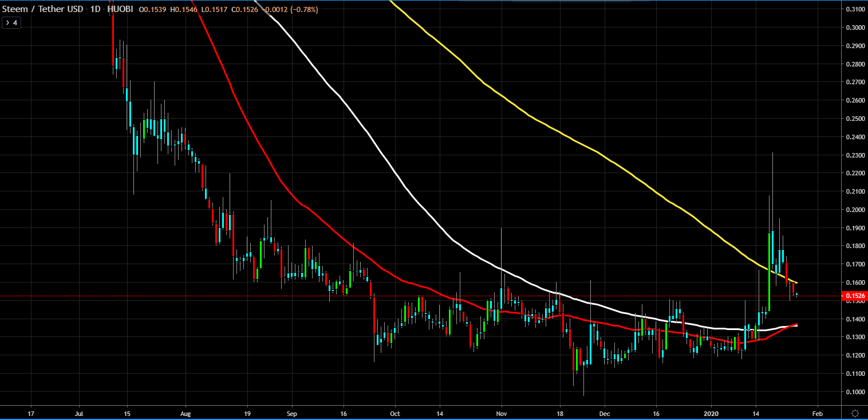Viewport: 868px width, 420px height.
Task: Click the 0.3100 price axis label
Action: (x=855, y=9)
